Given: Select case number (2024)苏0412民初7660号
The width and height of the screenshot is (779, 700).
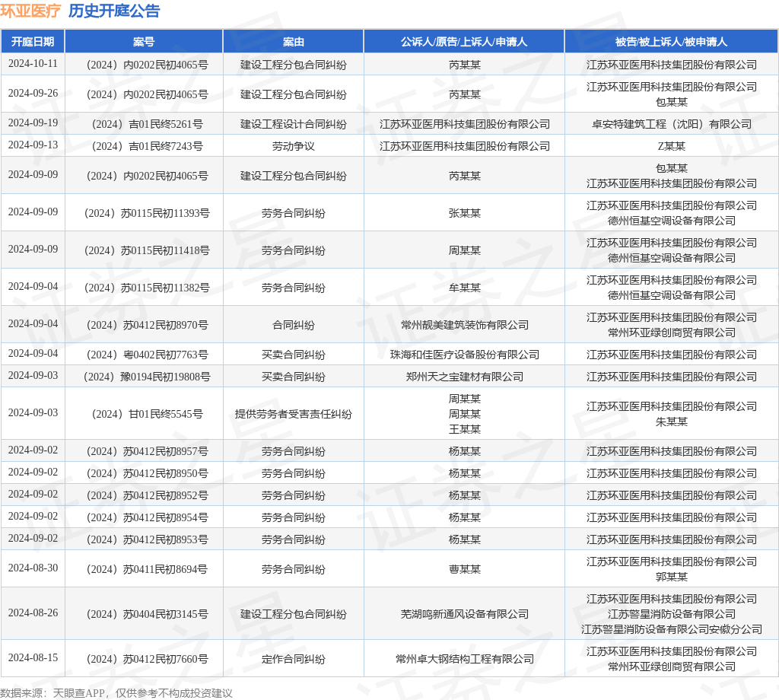Looking at the screenshot, I should (147, 659).
